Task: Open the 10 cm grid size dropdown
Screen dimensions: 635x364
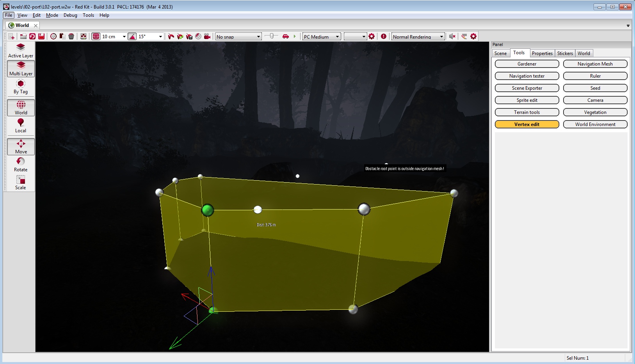Action: click(124, 37)
